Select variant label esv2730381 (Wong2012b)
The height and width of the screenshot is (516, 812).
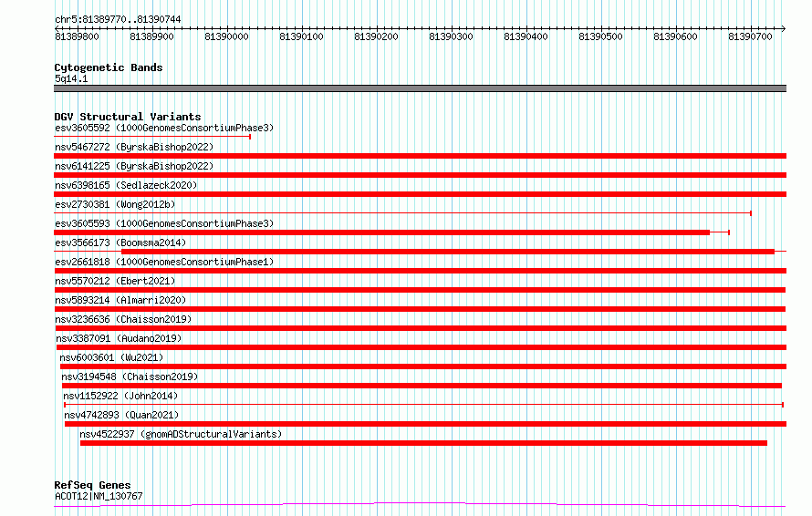tap(115, 204)
